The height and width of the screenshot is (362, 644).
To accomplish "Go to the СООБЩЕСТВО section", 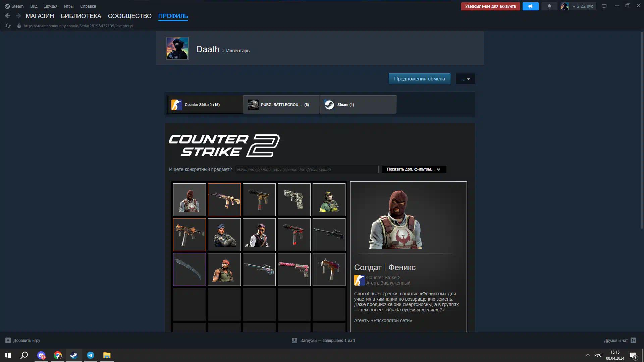I will (x=130, y=16).
